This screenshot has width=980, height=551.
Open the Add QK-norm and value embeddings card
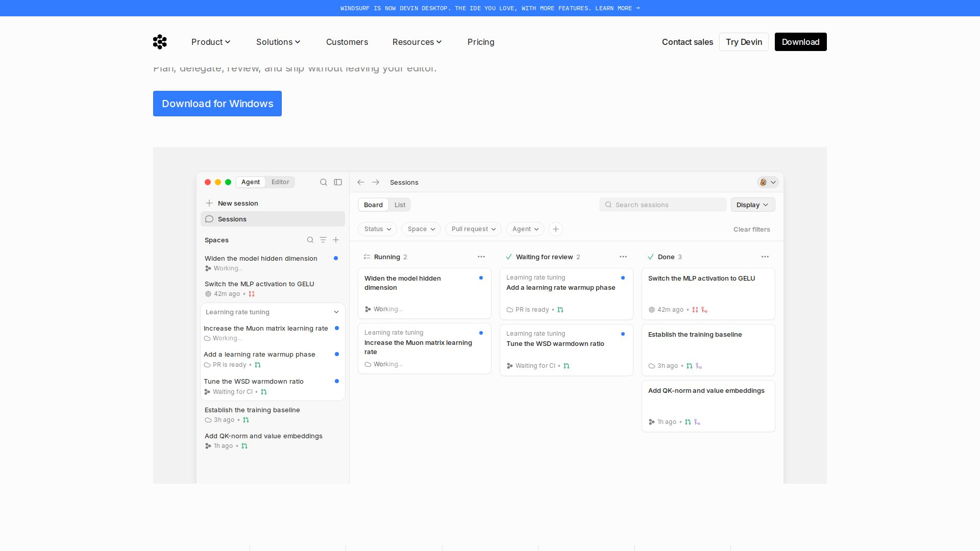tap(708, 406)
